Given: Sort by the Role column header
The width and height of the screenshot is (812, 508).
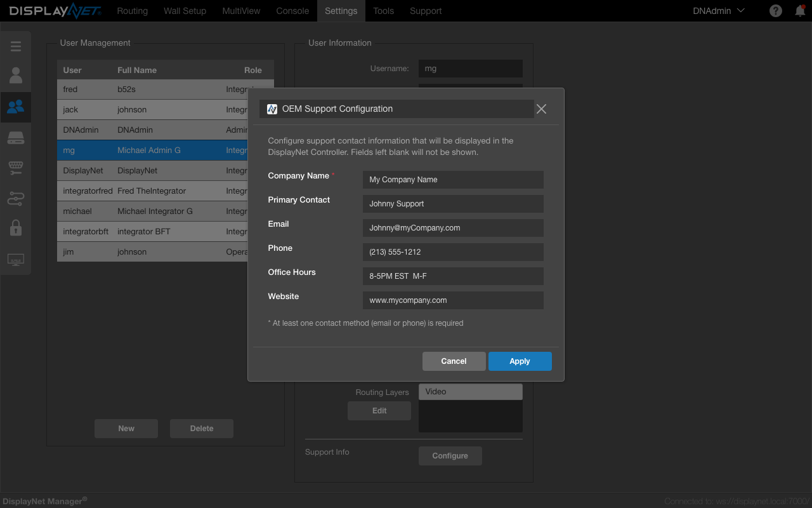Looking at the screenshot, I should point(253,70).
